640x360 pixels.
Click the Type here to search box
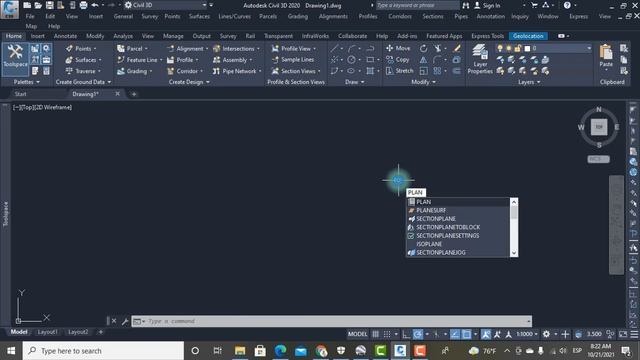[x=103, y=351]
